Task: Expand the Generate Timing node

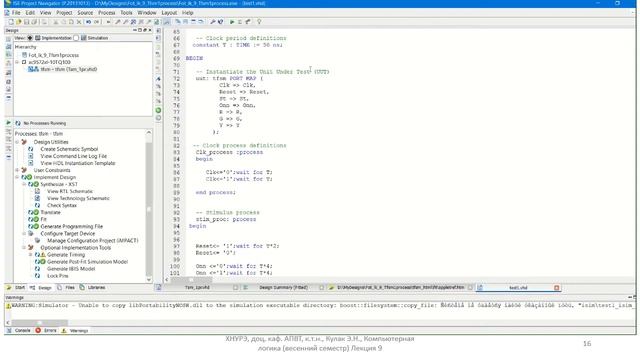Action: [x=30, y=255]
